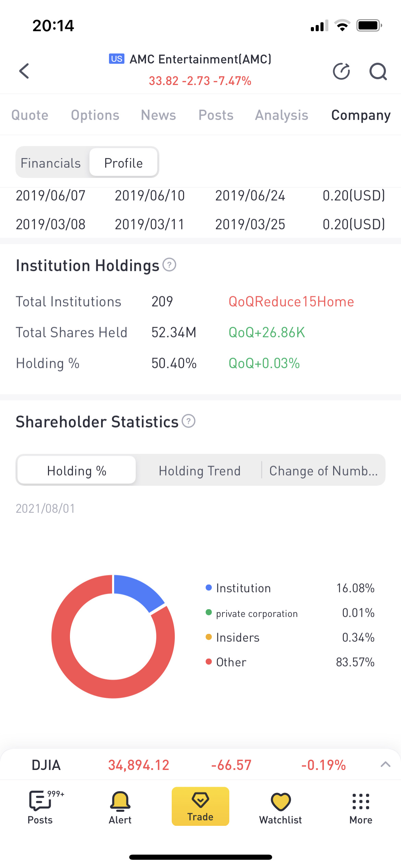Tap the refresh/share circular arrow icon
Screen dimensions: 401x868
tap(341, 71)
